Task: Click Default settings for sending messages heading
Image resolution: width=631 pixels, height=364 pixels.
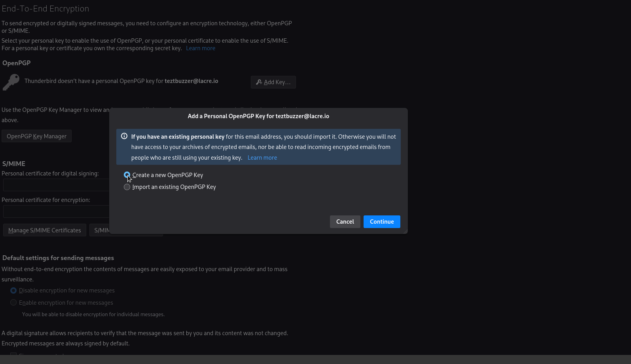Action: point(58,258)
